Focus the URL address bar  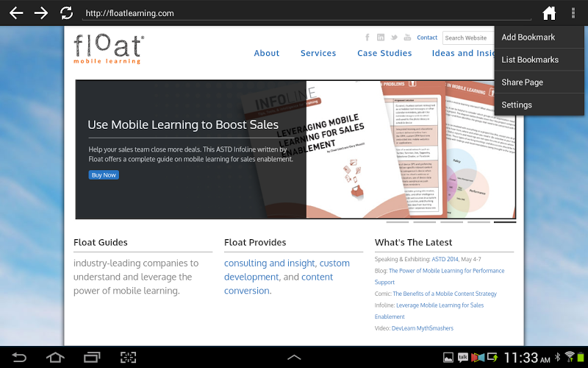(x=306, y=13)
